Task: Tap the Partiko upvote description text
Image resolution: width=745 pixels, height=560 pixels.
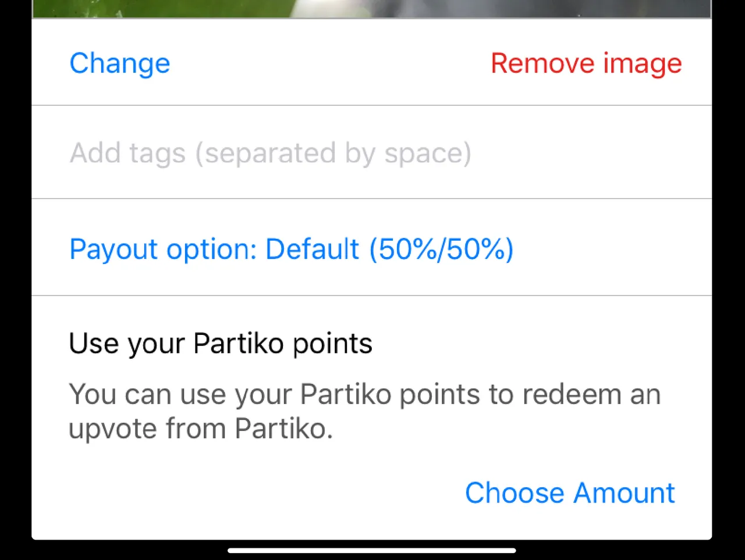Action: pyautogui.click(x=364, y=411)
